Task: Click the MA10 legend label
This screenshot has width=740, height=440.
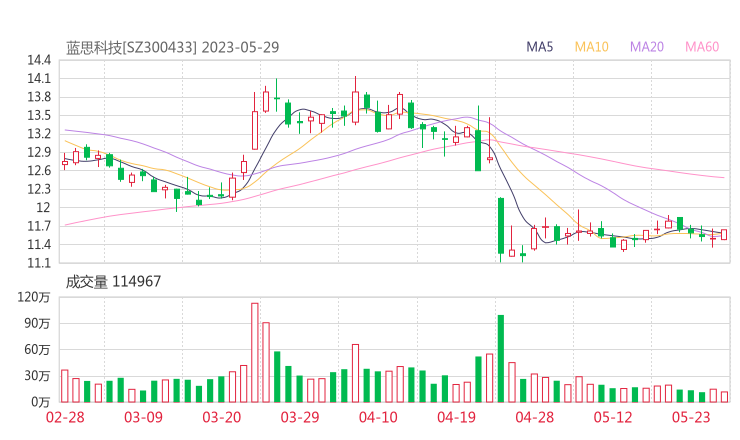Action: [x=591, y=47]
